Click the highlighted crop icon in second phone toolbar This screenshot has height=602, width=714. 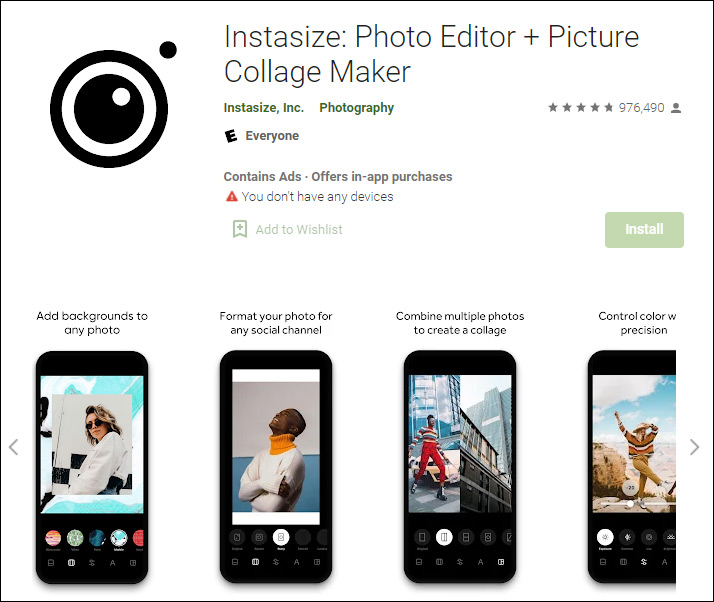(255, 562)
